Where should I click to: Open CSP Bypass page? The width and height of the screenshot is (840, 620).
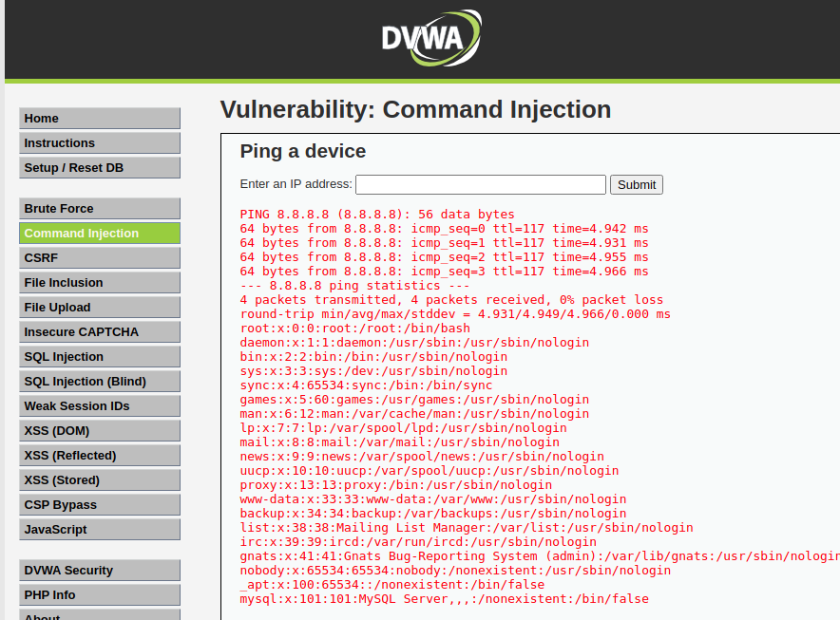[x=99, y=505]
